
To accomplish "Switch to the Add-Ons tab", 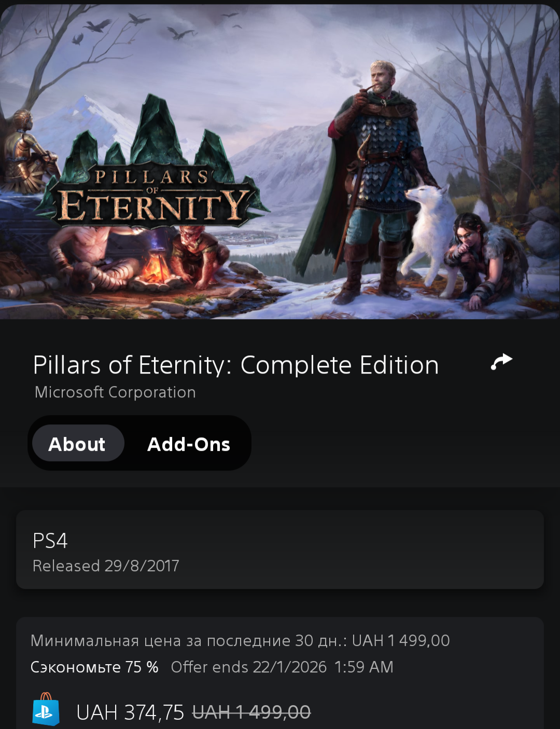I will coord(189,444).
